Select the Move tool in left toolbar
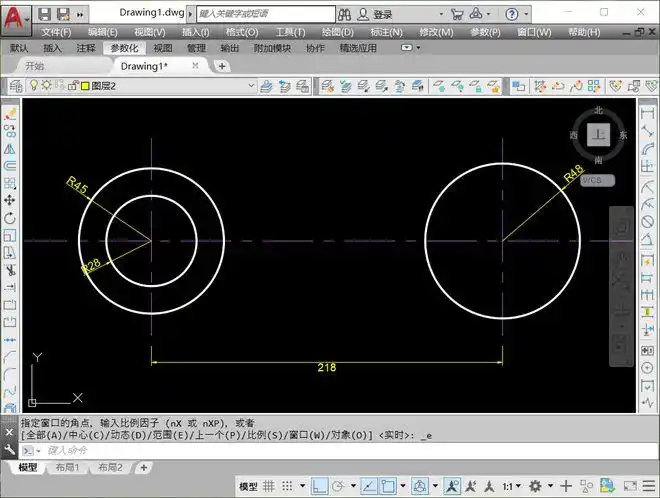The width and height of the screenshot is (660, 498). coord(10,200)
